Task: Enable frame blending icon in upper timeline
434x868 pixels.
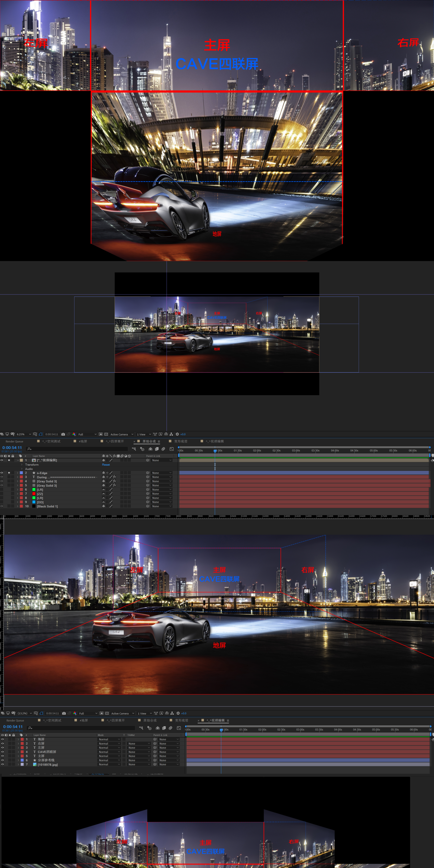Action: coord(157,449)
